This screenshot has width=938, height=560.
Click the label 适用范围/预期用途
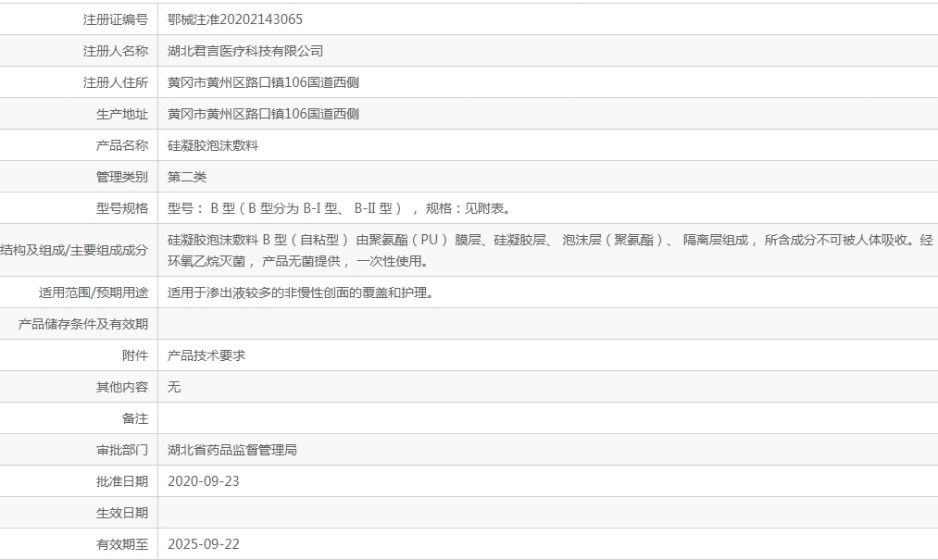coord(94,292)
